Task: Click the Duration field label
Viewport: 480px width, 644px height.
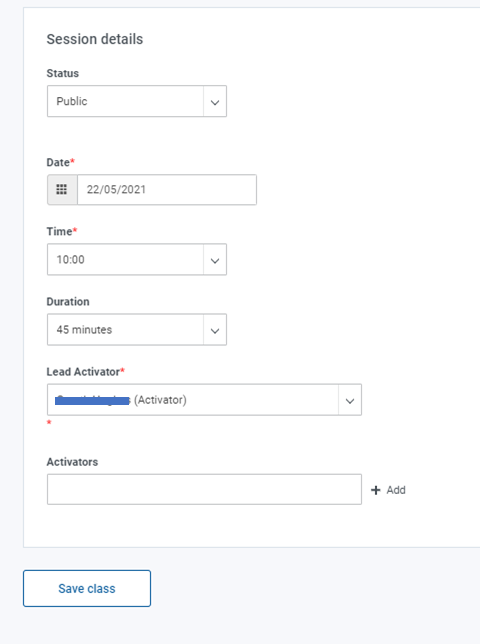Action: click(x=68, y=302)
